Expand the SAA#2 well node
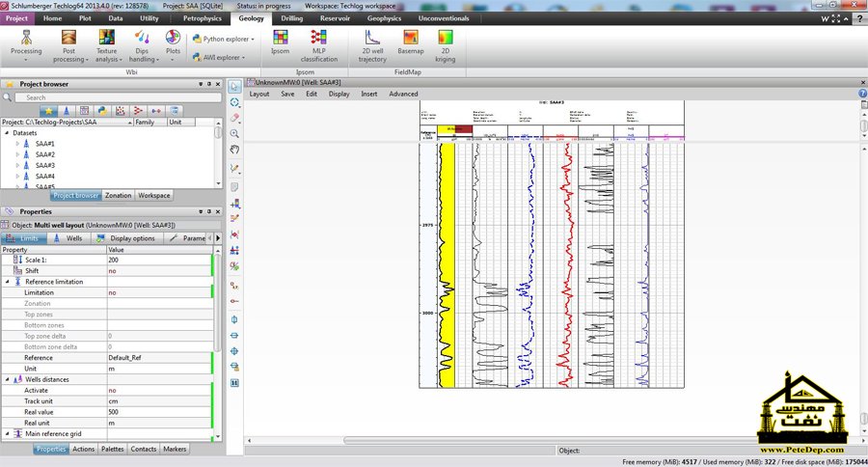Screen dimensions: 868x467 pyautogui.click(x=17, y=154)
